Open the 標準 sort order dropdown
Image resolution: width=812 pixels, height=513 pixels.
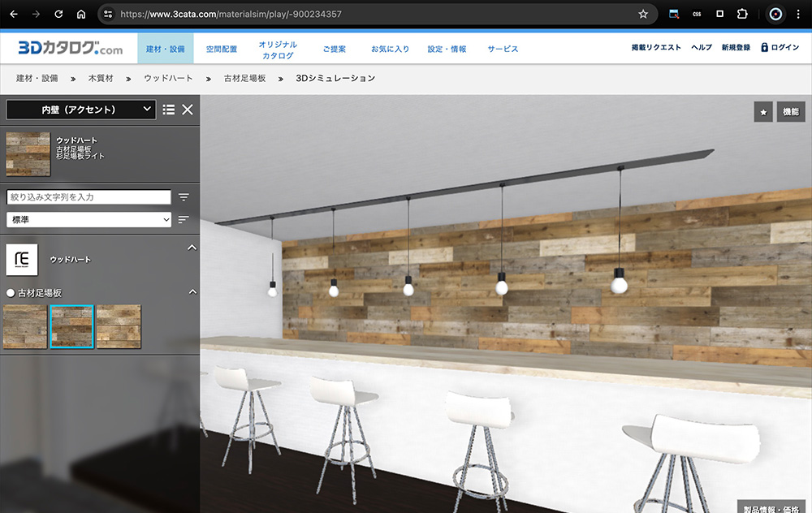(x=89, y=219)
